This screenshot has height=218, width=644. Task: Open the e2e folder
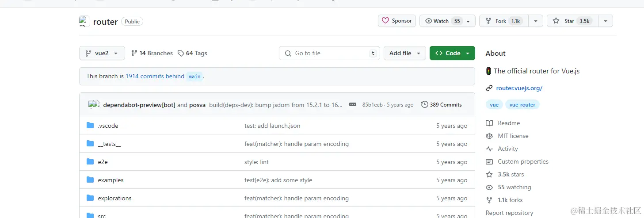coord(103,162)
